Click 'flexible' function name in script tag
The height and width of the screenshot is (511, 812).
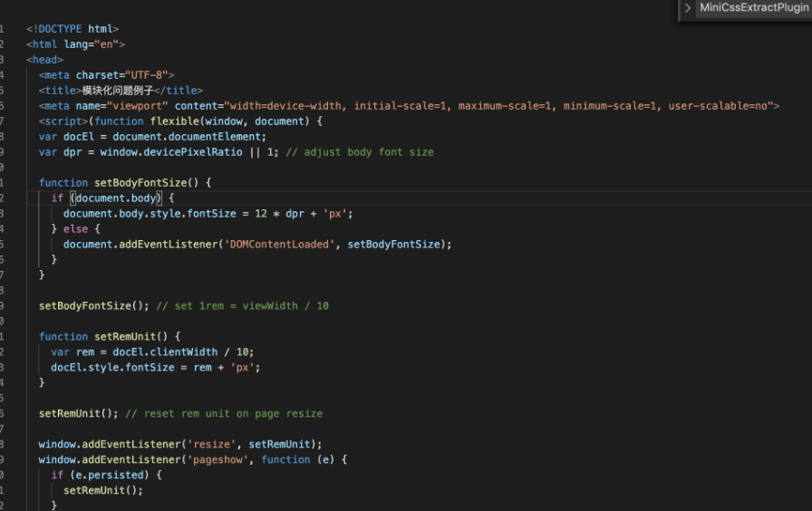click(175, 121)
